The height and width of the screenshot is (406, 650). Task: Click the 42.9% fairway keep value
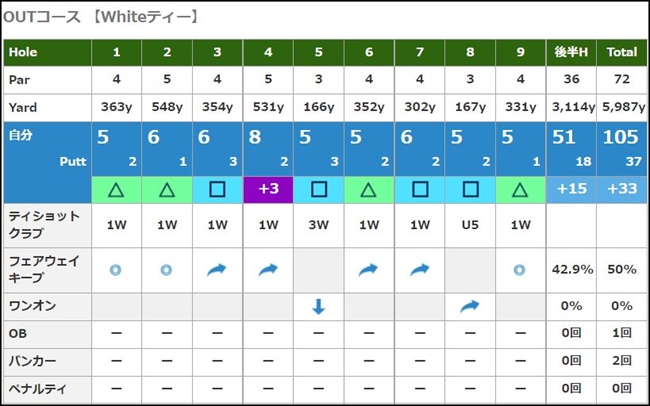click(x=571, y=270)
